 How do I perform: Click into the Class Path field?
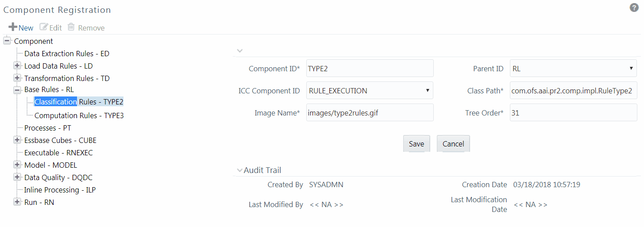(x=573, y=90)
